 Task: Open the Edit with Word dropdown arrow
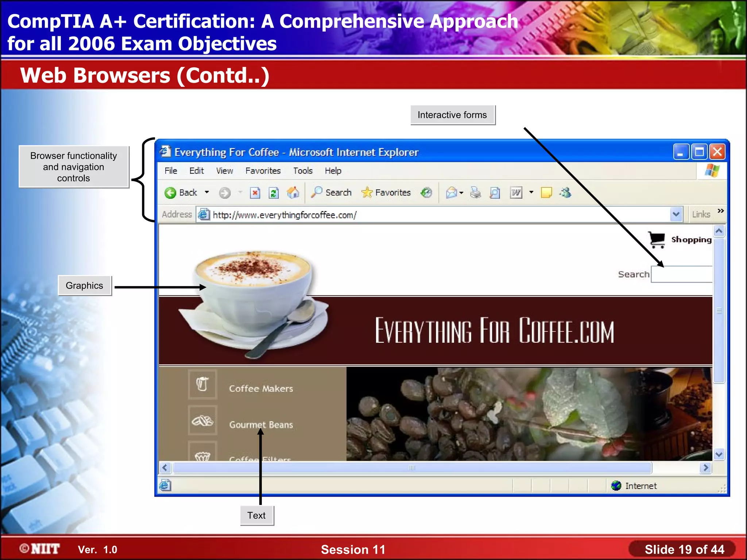531,192
